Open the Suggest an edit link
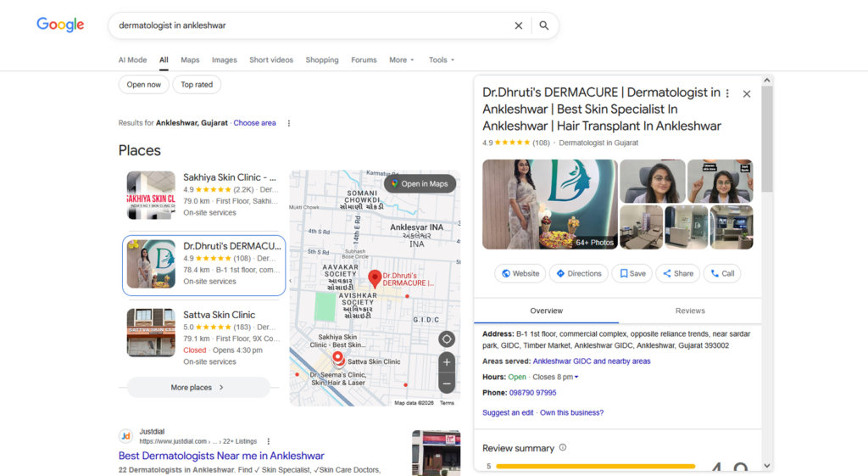 pos(508,413)
